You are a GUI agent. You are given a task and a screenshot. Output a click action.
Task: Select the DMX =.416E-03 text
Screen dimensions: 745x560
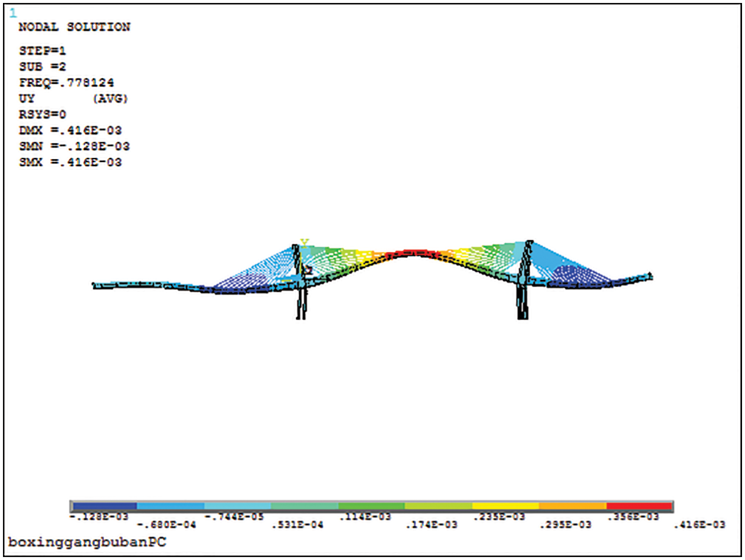coord(70,131)
